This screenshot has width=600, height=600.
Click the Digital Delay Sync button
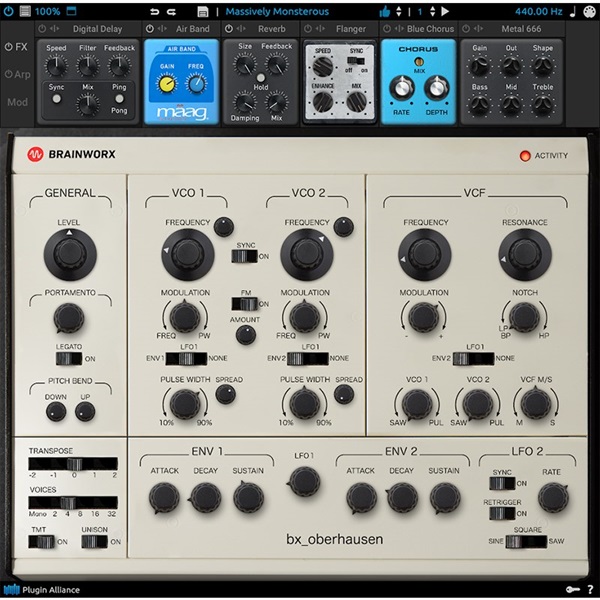[57, 99]
